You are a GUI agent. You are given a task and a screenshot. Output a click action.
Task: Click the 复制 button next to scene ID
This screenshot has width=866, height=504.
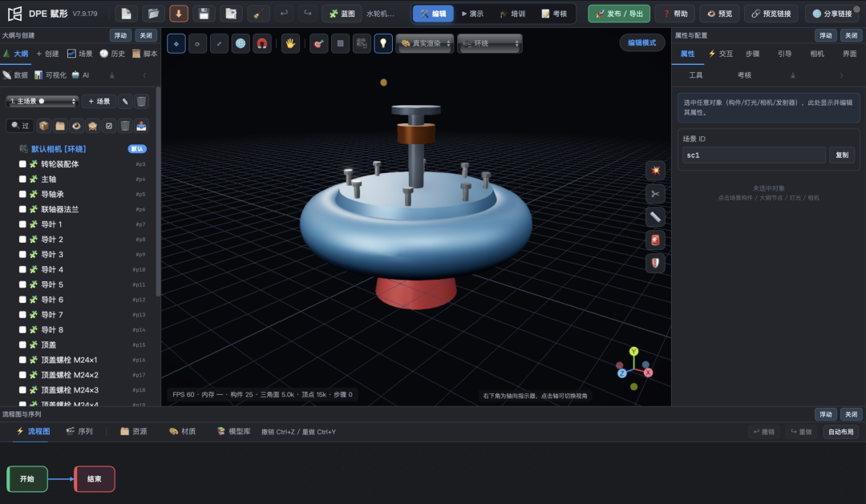842,155
